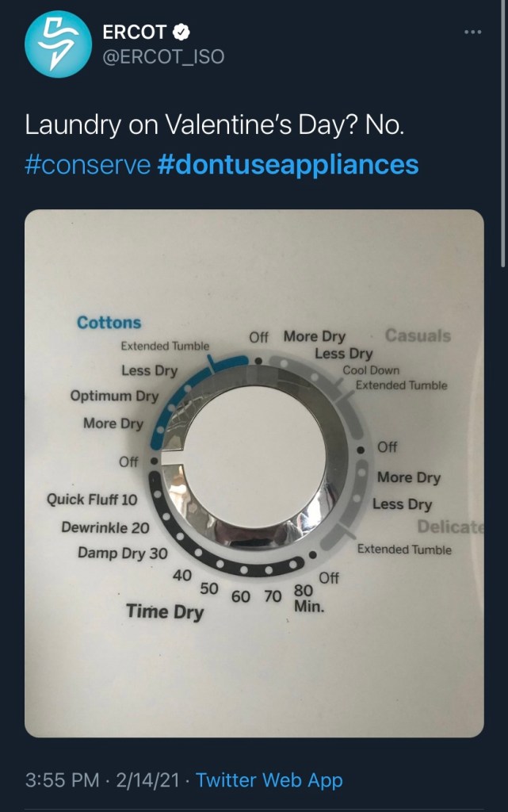This screenshot has width=508, height=812.
Task: Click the Time Dry label in the photo
Action: (x=165, y=611)
